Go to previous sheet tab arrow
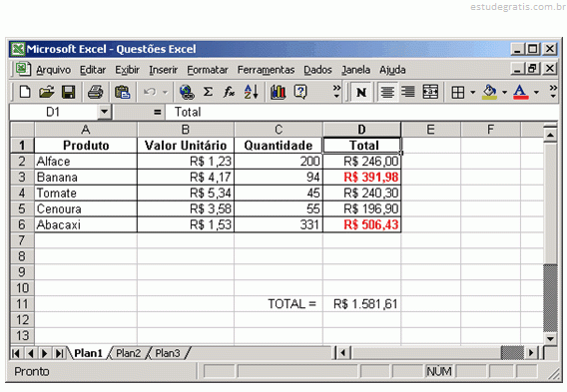Image resolution: width=567 pixels, height=392 pixels. [x=30, y=353]
